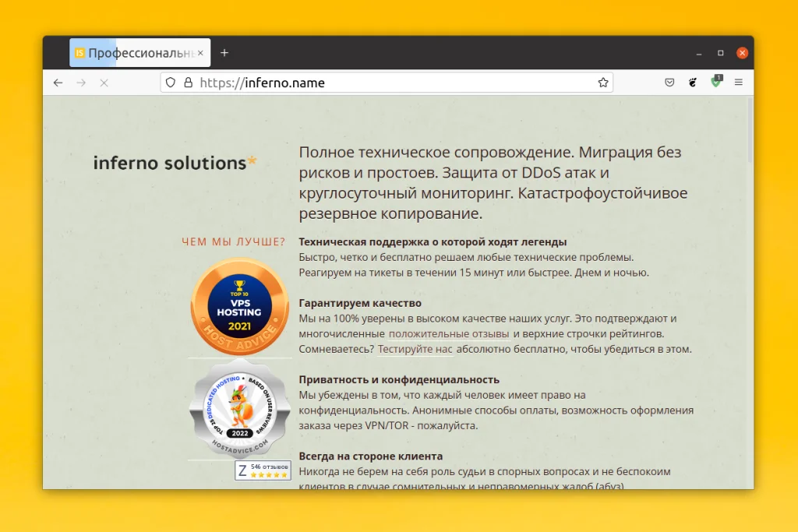
Task: Bookmark this page via the star icon
Action: click(602, 82)
